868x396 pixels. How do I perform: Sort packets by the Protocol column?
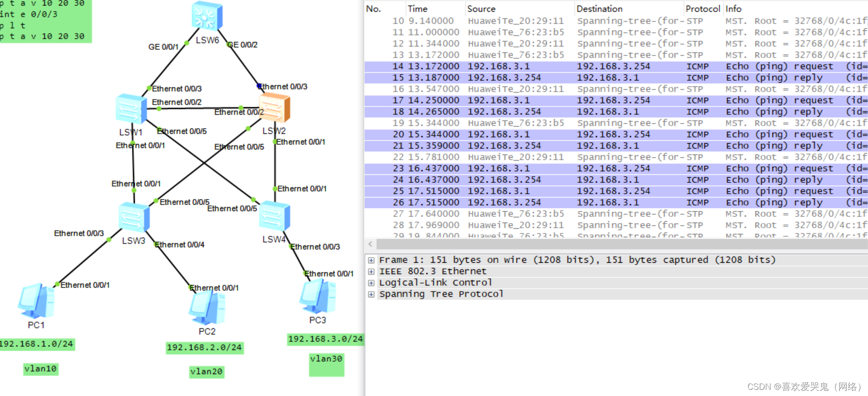(x=703, y=9)
